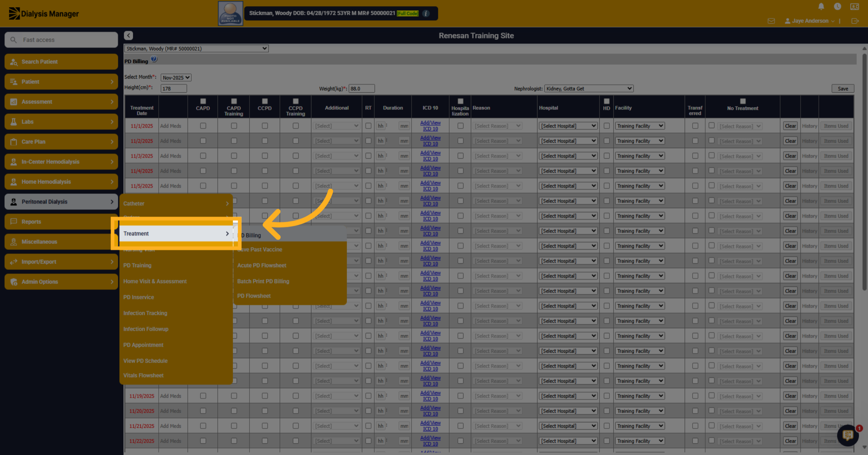The width and height of the screenshot is (868, 455).
Task: Open Training Facility dropdown for 11/5/2025
Action: tap(639, 186)
